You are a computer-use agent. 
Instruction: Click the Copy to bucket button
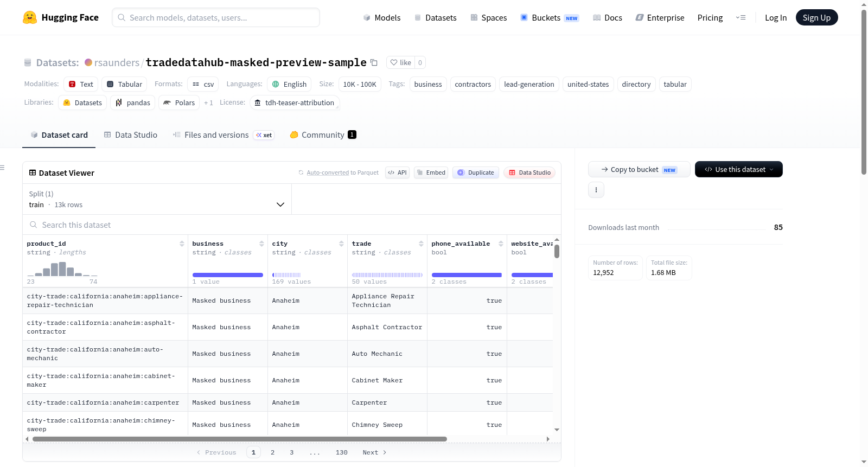point(639,169)
